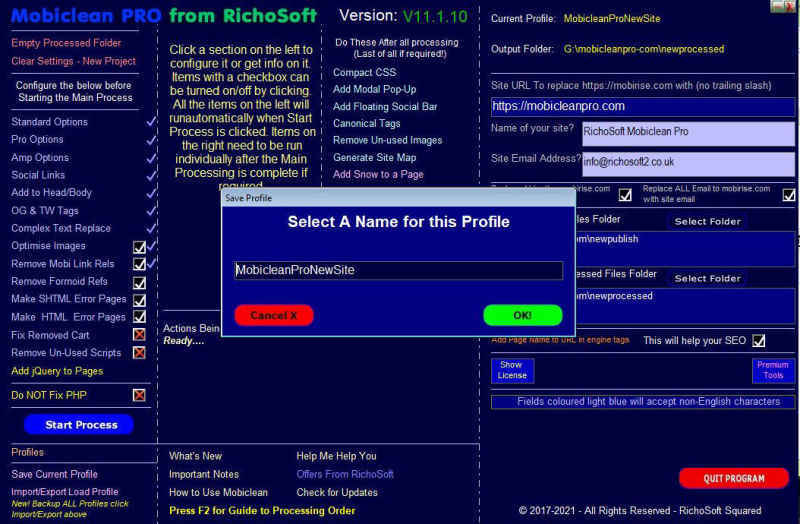The height and width of the screenshot is (524, 800).
Task: Click Select Folder beside the newpublish path
Action: pos(708,221)
